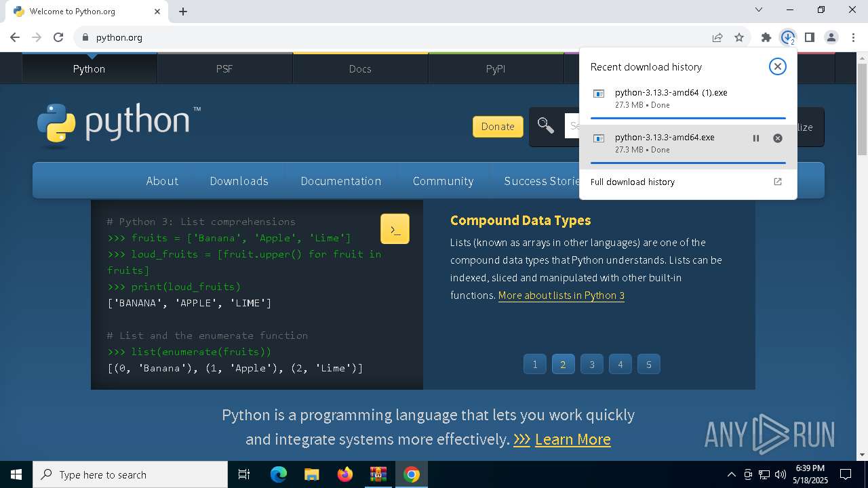The height and width of the screenshot is (488, 868).
Task: Click the browser Back arrow
Action: coord(15,37)
